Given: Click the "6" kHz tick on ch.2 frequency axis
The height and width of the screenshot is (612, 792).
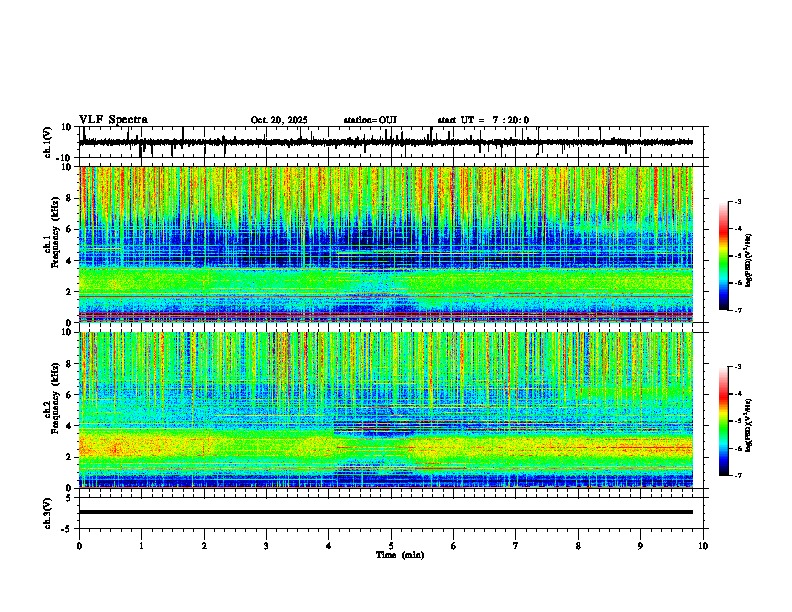Looking at the screenshot, I should [x=70, y=395].
